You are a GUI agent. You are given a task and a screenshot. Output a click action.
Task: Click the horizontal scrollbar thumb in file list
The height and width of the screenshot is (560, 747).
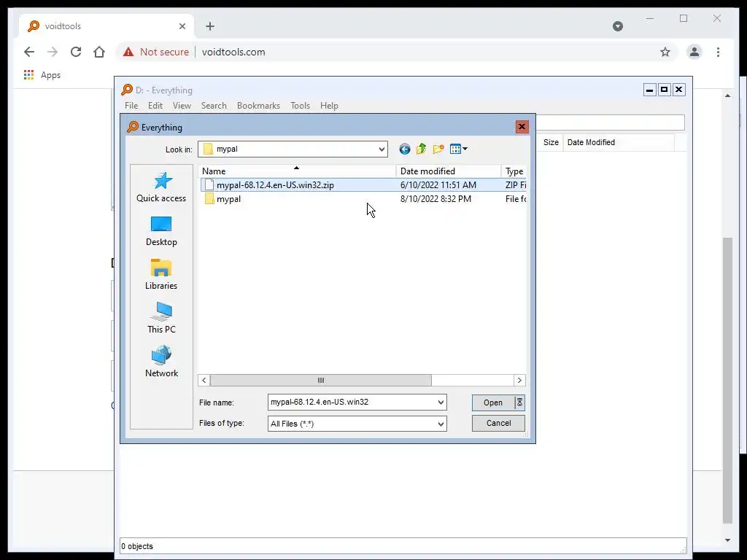[321, 380]
